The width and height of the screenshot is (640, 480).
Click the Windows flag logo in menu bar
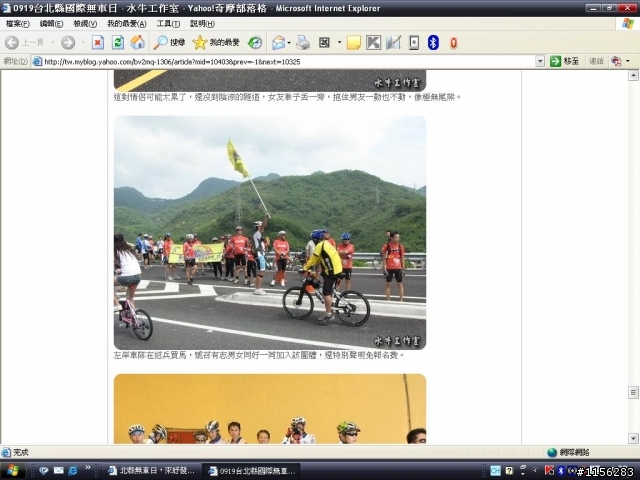[x=628, y=24]
